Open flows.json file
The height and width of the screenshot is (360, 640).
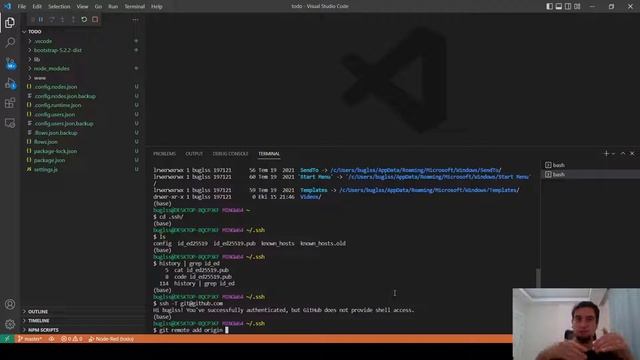pos(82,142)
